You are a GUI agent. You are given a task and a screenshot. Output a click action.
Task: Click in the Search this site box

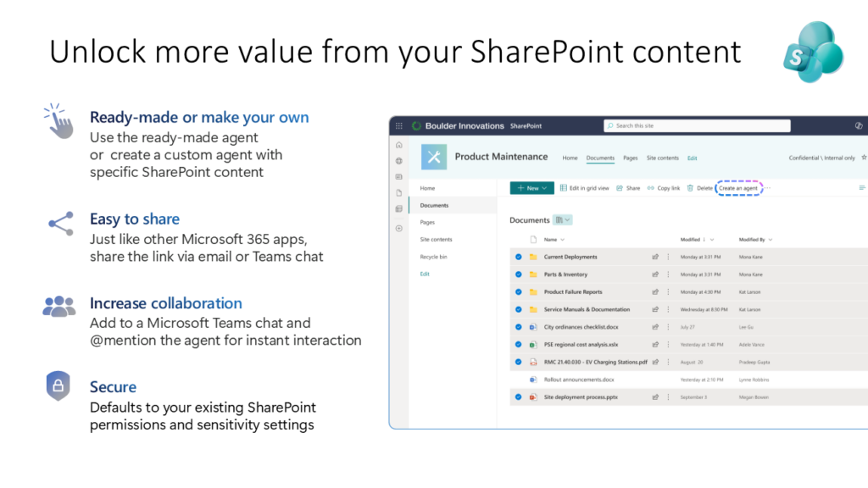(x=697, y=125)
